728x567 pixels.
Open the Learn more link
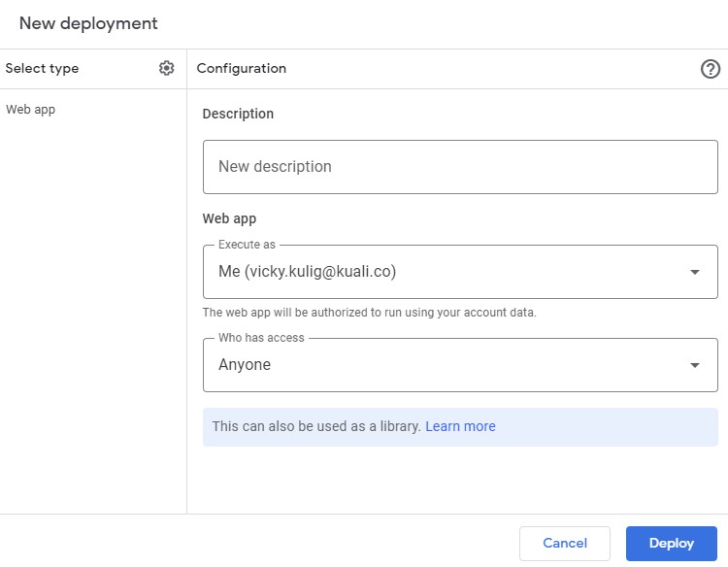point(460,426)
